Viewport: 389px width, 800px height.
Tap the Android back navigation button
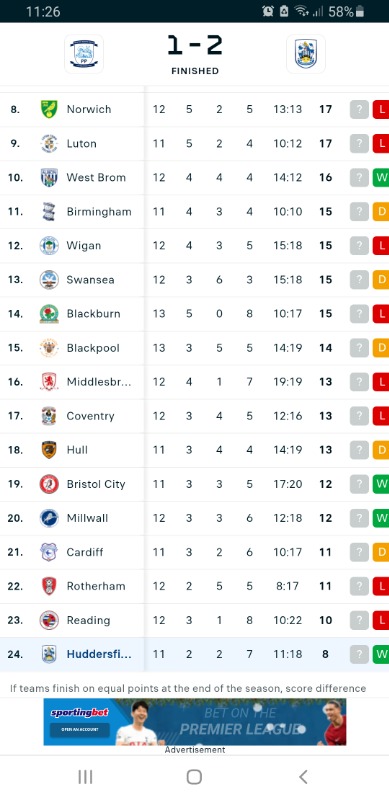[303, 777]
